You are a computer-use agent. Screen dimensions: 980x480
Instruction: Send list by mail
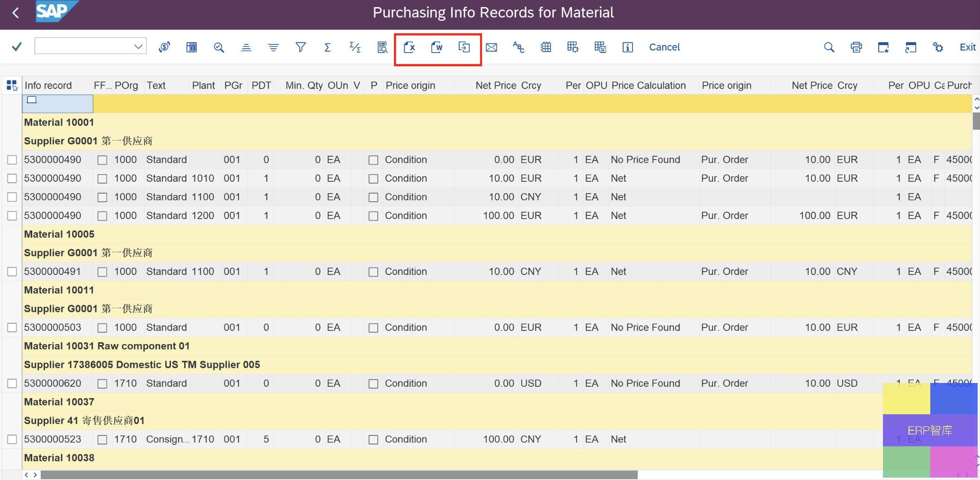491,47
